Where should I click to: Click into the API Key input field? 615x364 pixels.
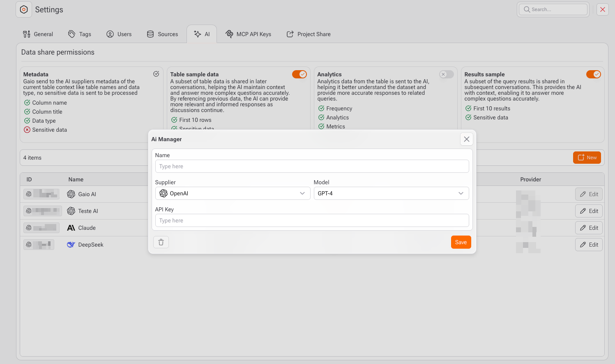[312, 220]
